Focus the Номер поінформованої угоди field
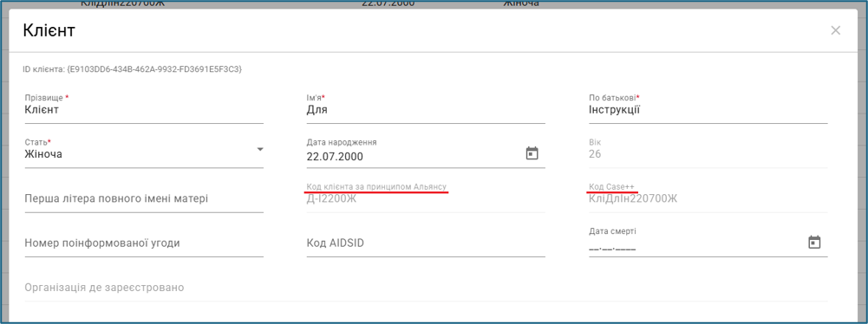868x324 pixels. 144,243
